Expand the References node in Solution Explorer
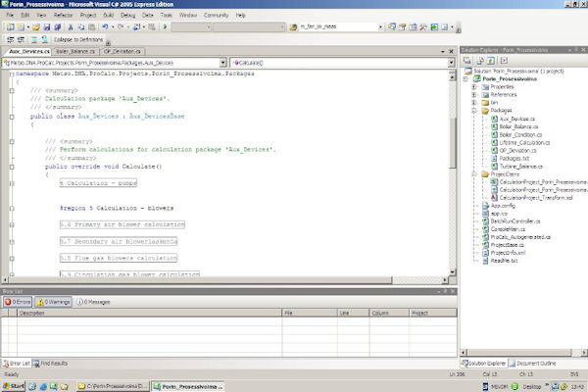588x392 pixels. pos(474,95)
